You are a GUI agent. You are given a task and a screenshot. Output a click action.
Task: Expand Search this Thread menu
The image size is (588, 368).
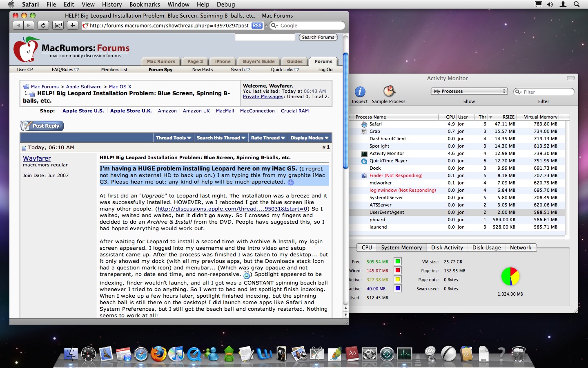[221, 138]
